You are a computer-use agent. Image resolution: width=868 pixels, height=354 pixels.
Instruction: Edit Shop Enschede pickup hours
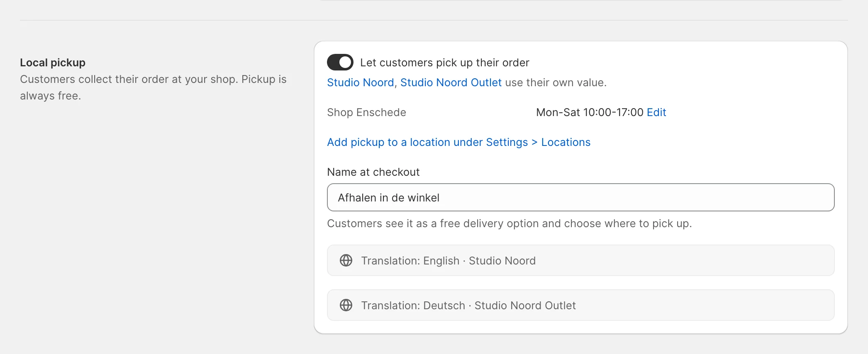[x=656, y=112]
